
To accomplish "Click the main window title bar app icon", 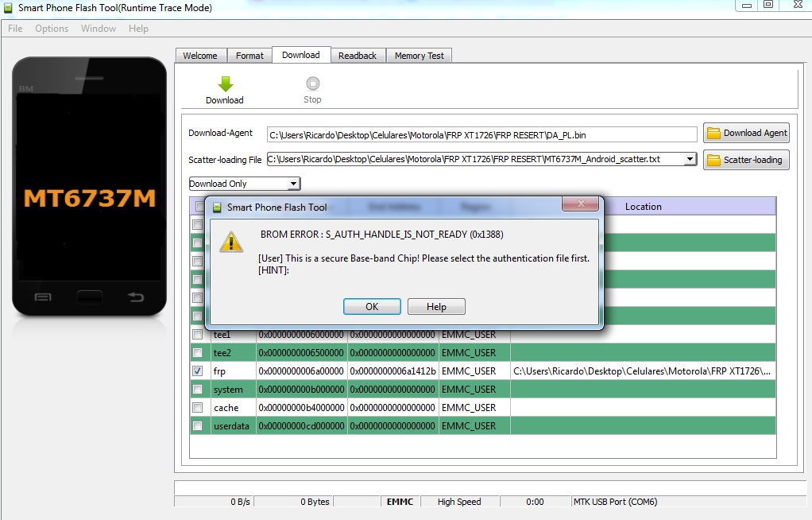I will coord(8,8).
